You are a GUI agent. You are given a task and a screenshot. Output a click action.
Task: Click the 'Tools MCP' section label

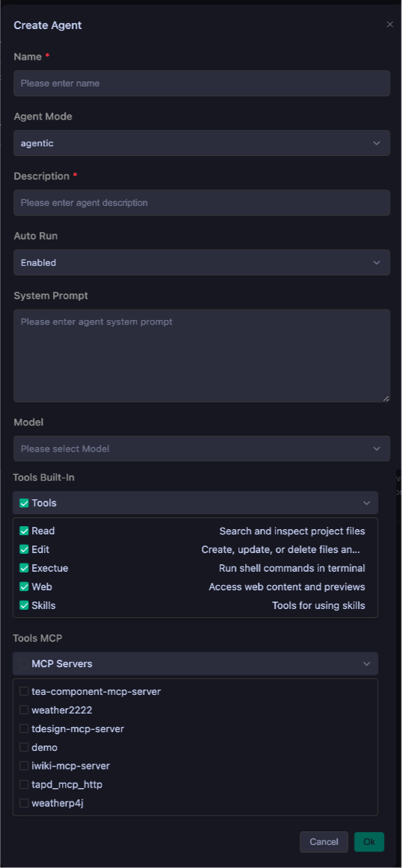37,637
